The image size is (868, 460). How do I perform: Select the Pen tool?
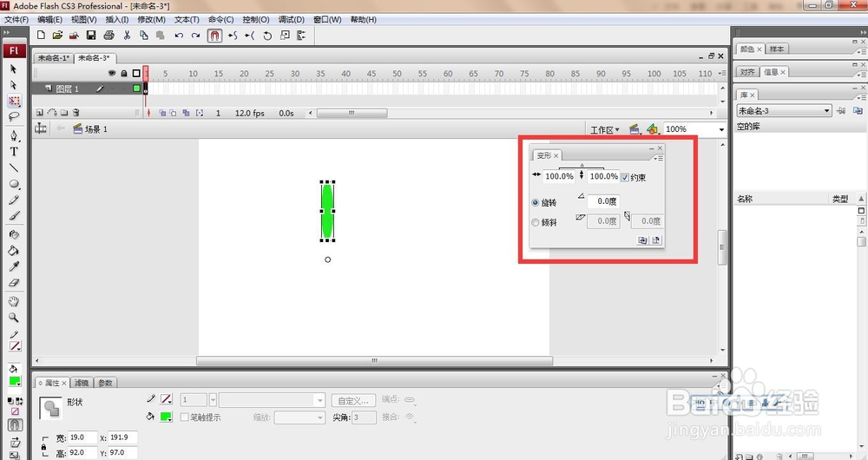(x=14, y=136)
